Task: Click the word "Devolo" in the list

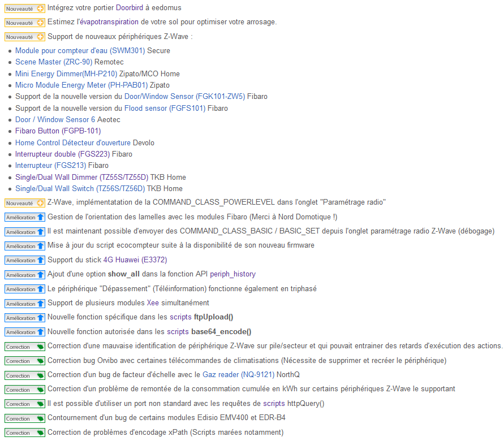Action: (x=144, y=142)
